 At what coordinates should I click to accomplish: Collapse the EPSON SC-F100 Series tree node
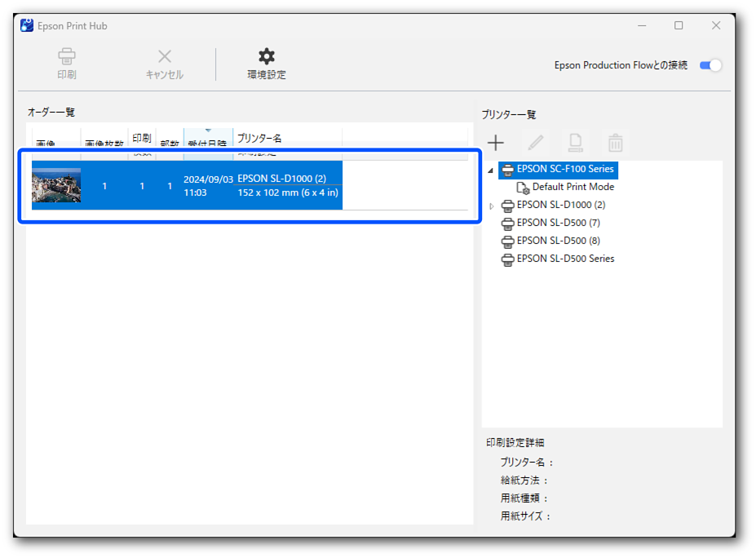(491, 170)
